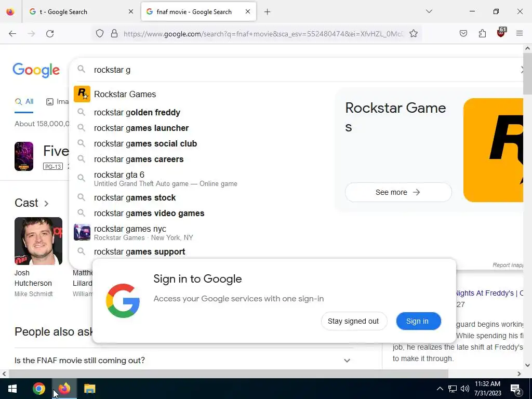List all tabs with the dropdown chevron

coord(429,11)
